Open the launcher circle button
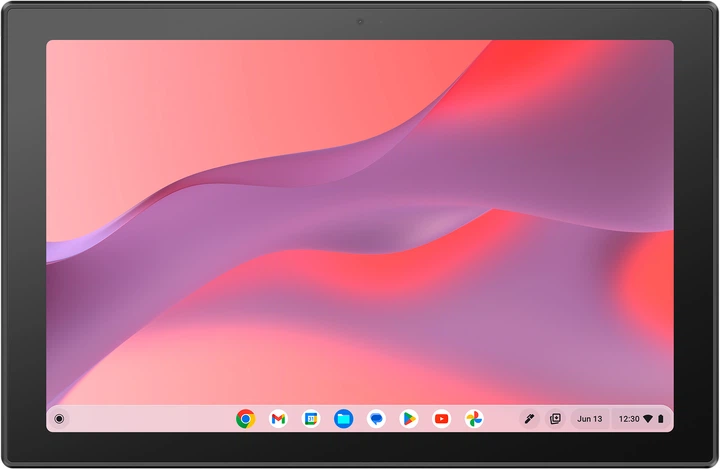This screenshot has width=720, height=469. pyautogui.click(x=59, y=419)
